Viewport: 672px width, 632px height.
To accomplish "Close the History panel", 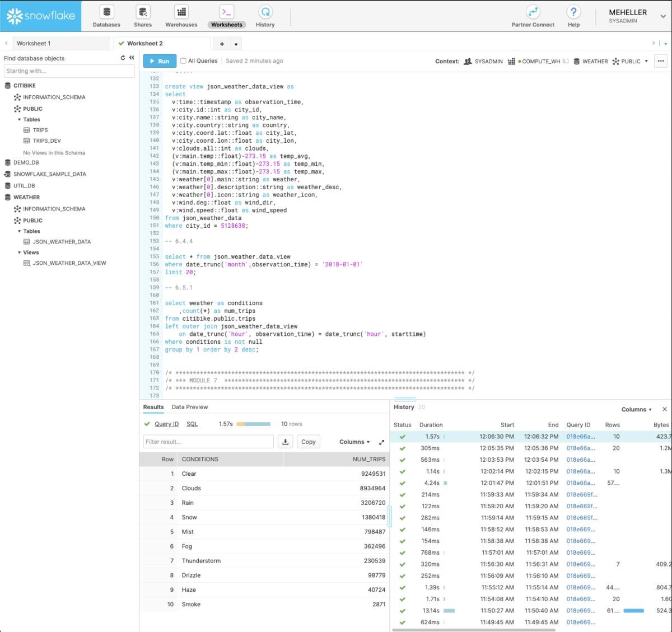I will coord(664,409).
